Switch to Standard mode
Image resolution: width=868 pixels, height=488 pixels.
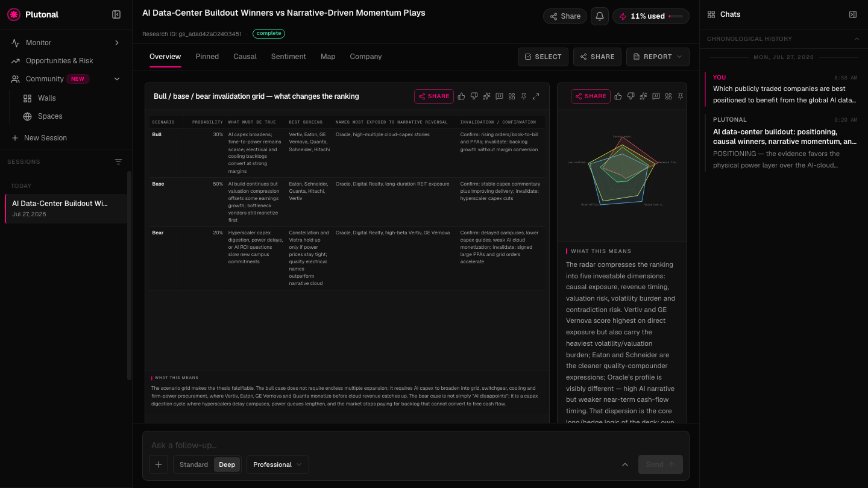193,465
